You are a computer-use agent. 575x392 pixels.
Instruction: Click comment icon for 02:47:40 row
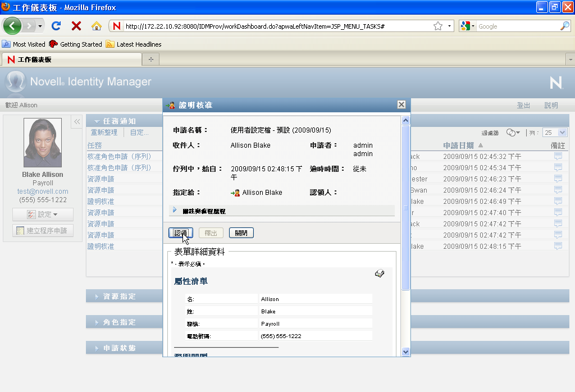(558, 212)
